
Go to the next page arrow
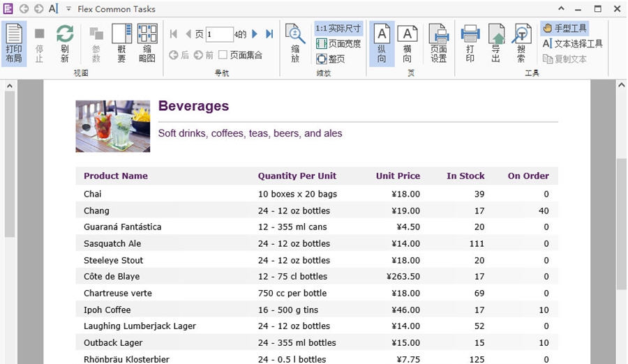[255, 34]
